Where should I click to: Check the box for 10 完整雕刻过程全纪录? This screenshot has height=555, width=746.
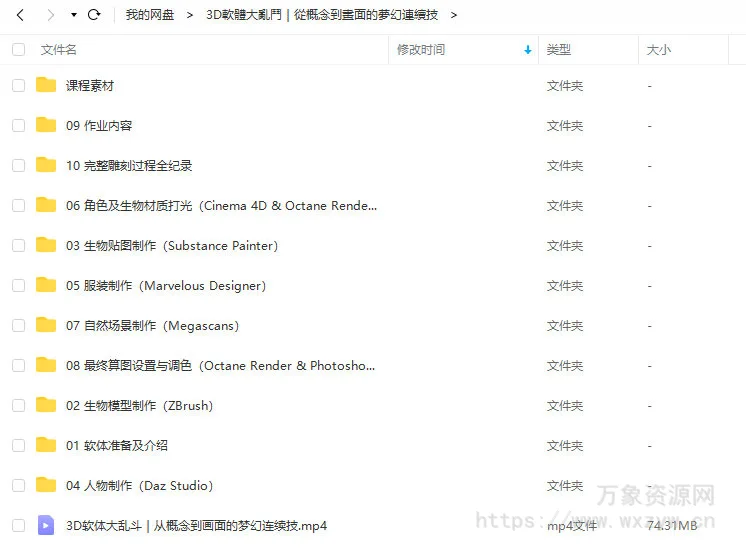(18, 165)
